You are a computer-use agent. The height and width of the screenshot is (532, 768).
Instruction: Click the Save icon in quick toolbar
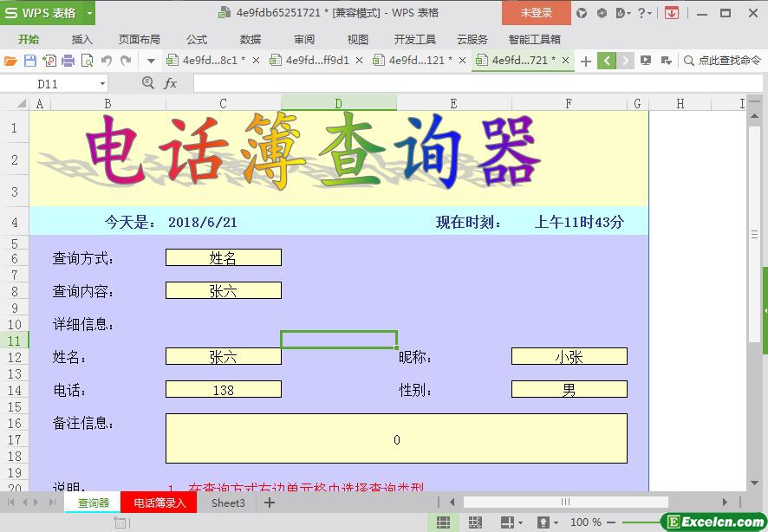(30, 61)
